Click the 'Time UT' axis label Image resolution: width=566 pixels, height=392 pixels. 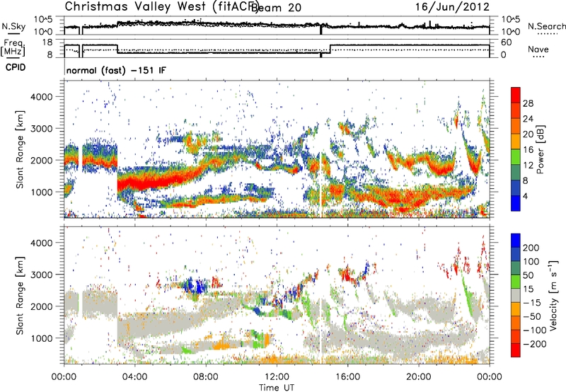[x=277, y=387]
